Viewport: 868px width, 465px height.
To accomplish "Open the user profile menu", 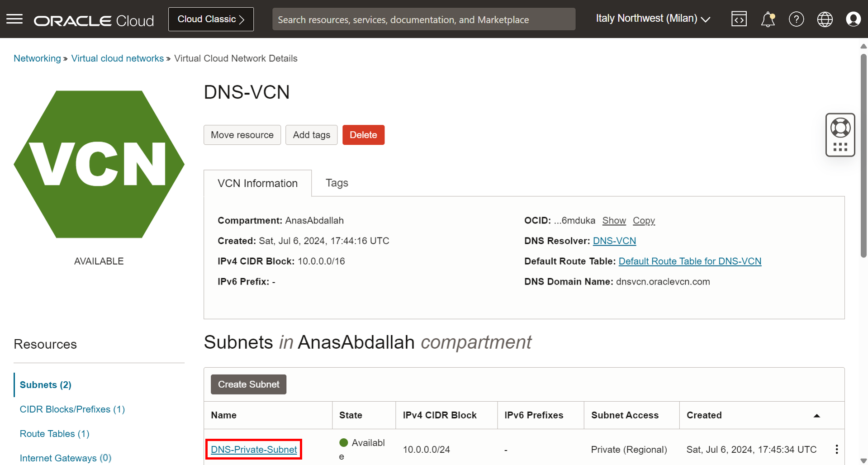I will [853, 19].
